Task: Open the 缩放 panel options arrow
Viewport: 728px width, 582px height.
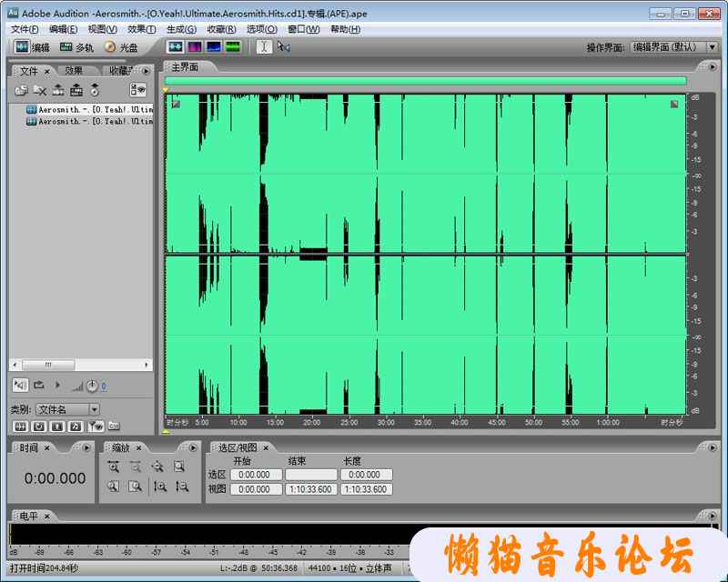Action: [x=193, y=448]
